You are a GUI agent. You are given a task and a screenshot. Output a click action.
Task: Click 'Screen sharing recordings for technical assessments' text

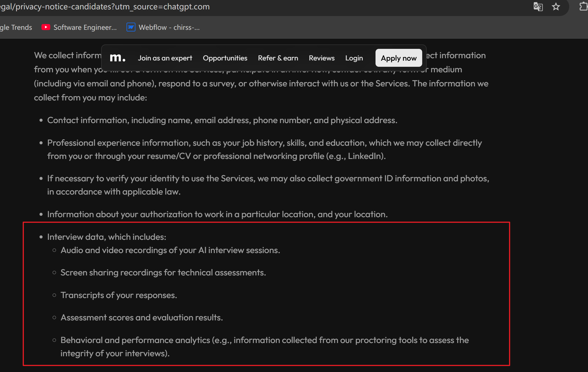(x=163, y=273)
